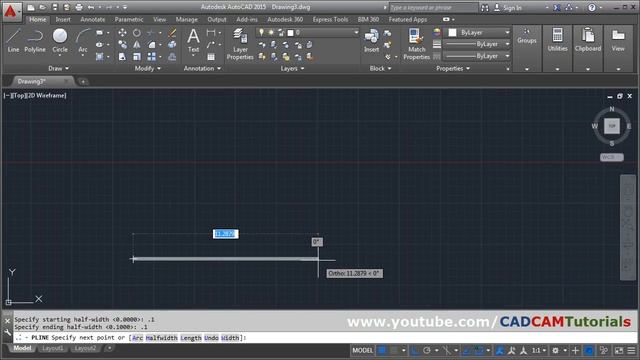Click the Table icon in Annotation panel
The image size is (640, 360).
211,57
